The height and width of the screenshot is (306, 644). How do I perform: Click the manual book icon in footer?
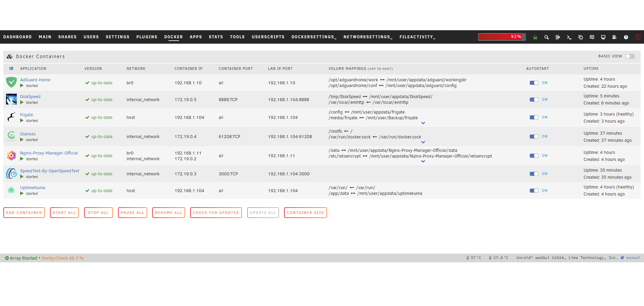(x=623, y=258)
